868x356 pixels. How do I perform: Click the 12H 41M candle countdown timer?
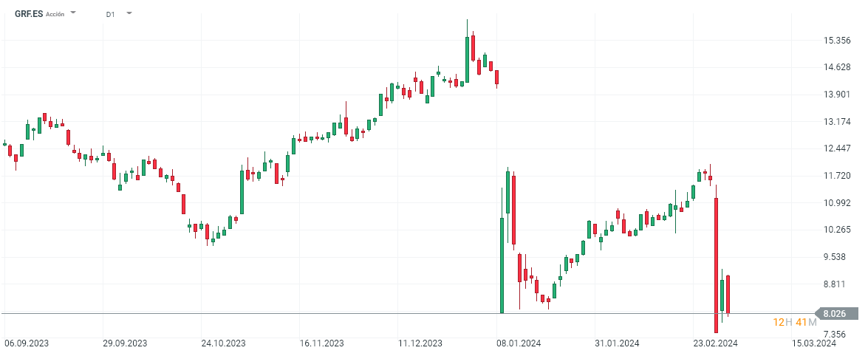(x=794, y=322)
